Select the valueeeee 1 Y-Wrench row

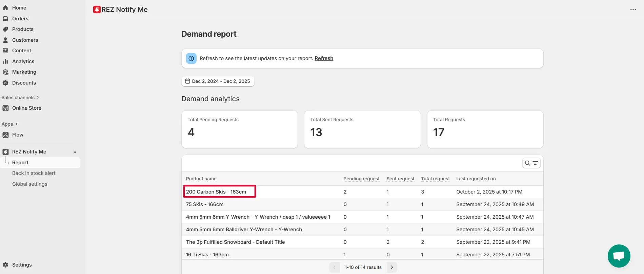coord(362,217)
